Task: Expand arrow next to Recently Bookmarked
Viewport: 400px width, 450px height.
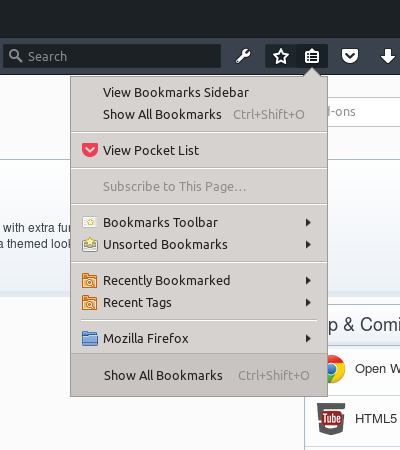Action: [308, 280]
